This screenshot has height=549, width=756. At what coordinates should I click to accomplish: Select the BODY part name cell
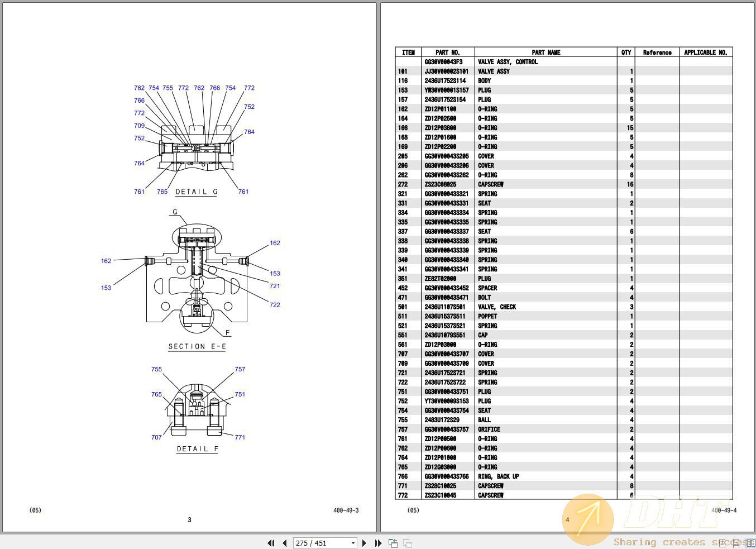point(485,81)
